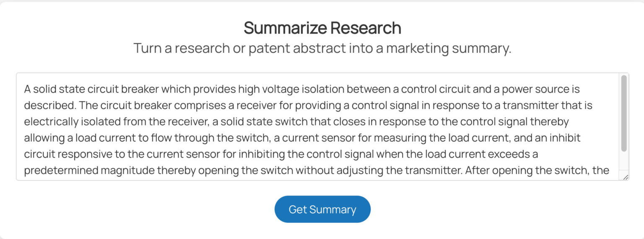Click the Get Summary button
This screenshot has height=239, width=644.
[x=322, y=209]
